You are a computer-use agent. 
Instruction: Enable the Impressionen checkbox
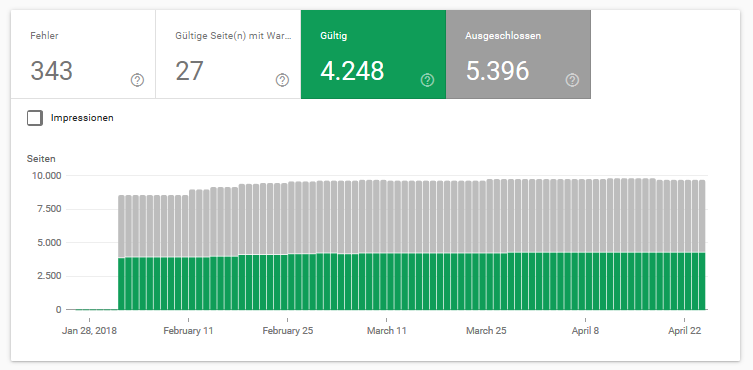(x=35, y=118)
